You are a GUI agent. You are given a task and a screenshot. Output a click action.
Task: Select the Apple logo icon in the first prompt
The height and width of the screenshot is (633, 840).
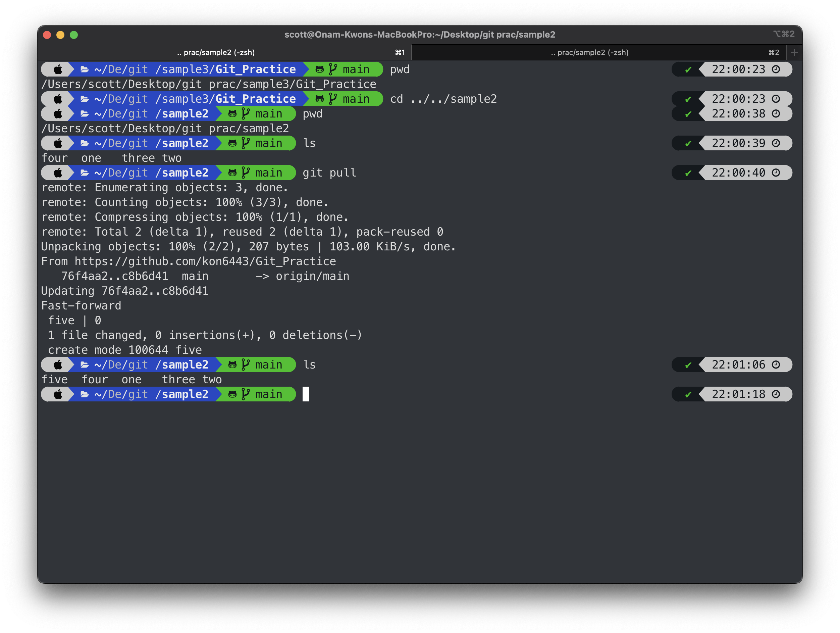click(x=58, y=69)
